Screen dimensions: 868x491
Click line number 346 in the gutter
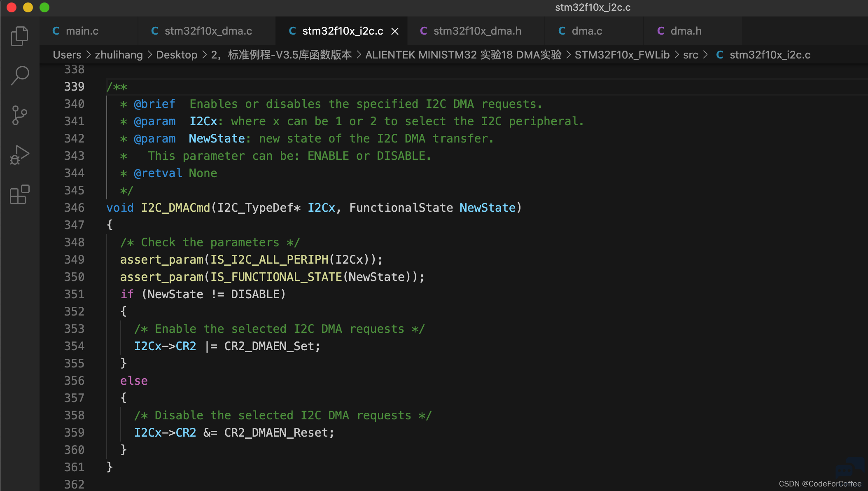(74, 208)
